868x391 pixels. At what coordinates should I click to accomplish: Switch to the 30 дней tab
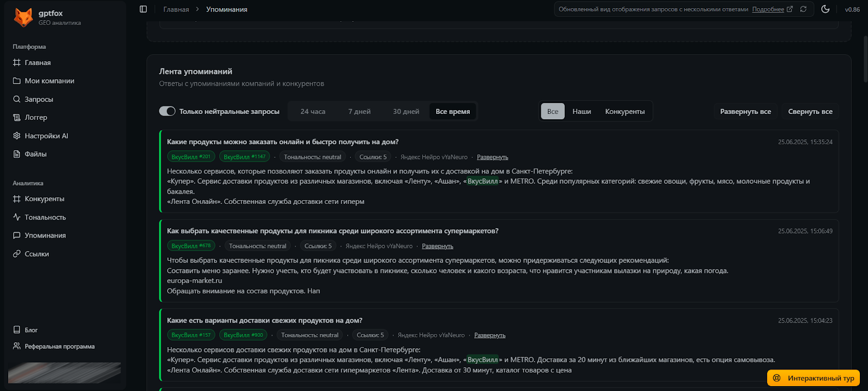[x=406, y=112]
